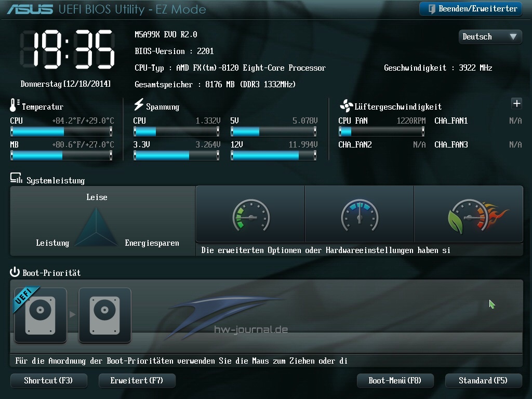Click the CPU FAN speed bar

tap(381, 131)
